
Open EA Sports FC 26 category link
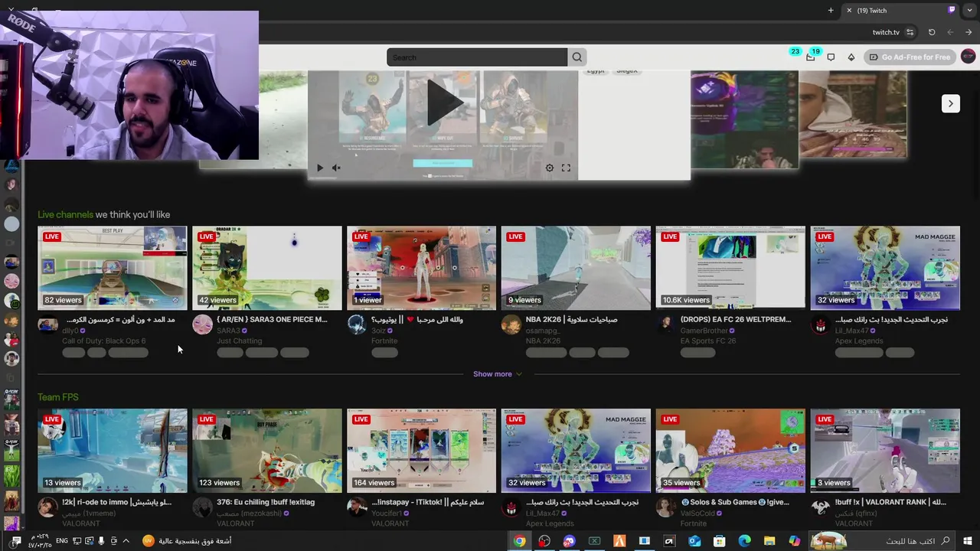tap(708, 341)
